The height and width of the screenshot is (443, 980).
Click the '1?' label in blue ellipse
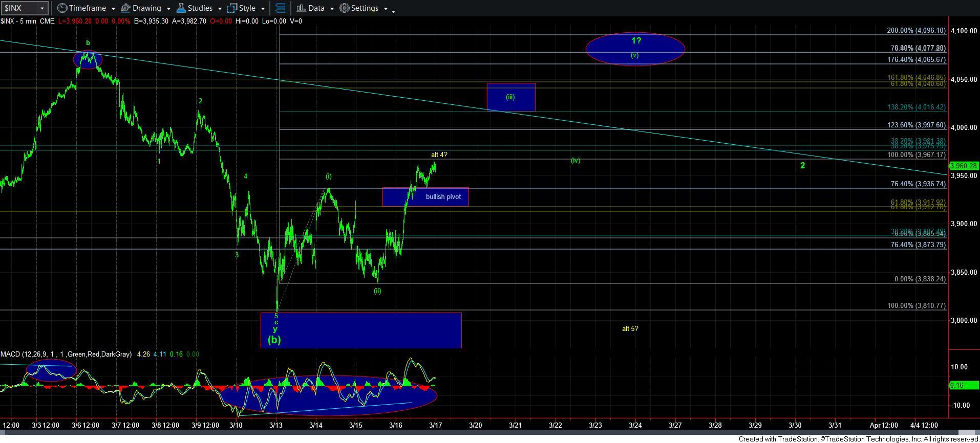point(636,41)
